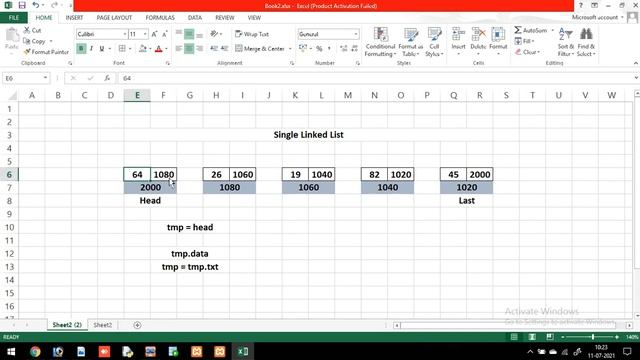Image resolution: width=640 pixels, height=360 pixels.
Task: Open the Borders icon
Action: (x=122, y=49)
